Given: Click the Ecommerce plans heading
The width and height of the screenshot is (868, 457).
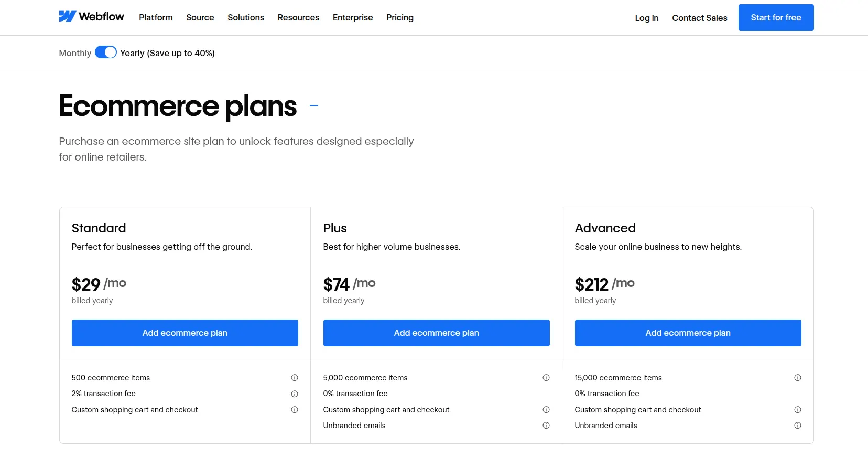Looking at the screenshot, I should coord(178,106).
